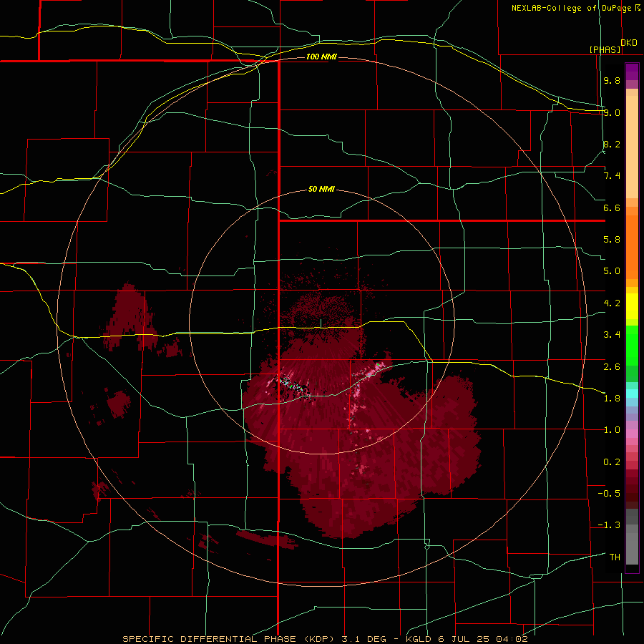Click the -0.5 scale label

coord(609,494)
